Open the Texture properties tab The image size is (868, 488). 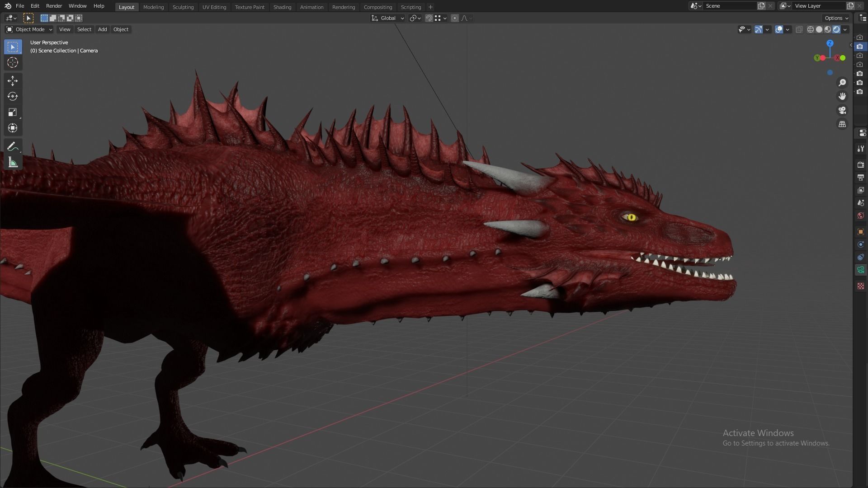pos(860,286)
